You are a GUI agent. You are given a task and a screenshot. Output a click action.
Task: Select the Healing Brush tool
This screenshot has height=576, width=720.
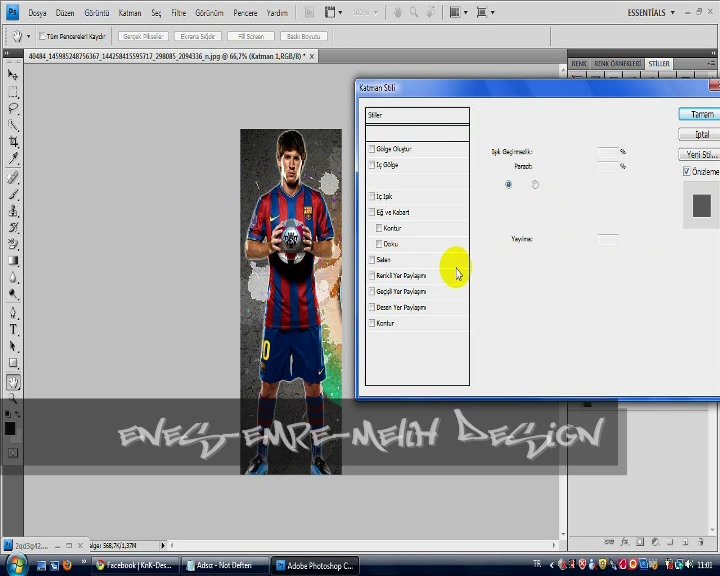click(13, 178)
